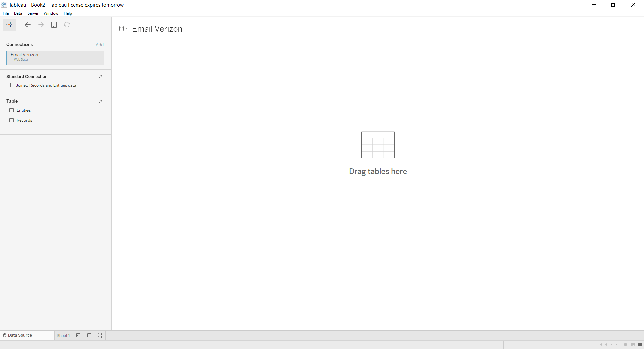The image size is (644, 349).
Task: Show filmstrip view
Action: pyautogui.click(x=633, y=345)
